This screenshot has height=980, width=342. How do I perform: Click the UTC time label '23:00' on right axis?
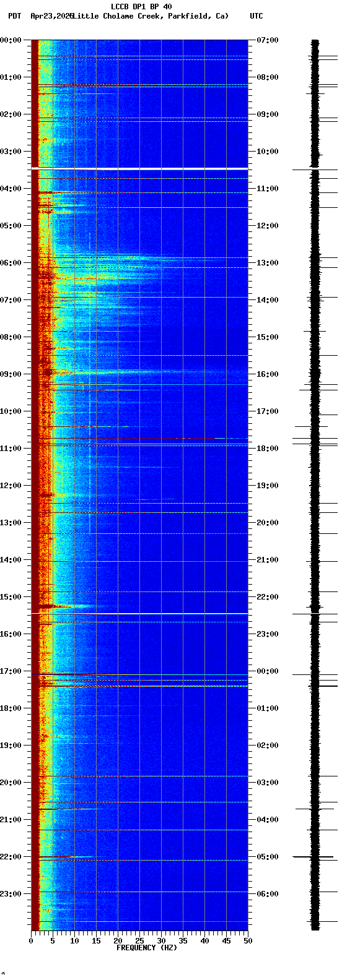pyautogui.click(x=268, y=634)
